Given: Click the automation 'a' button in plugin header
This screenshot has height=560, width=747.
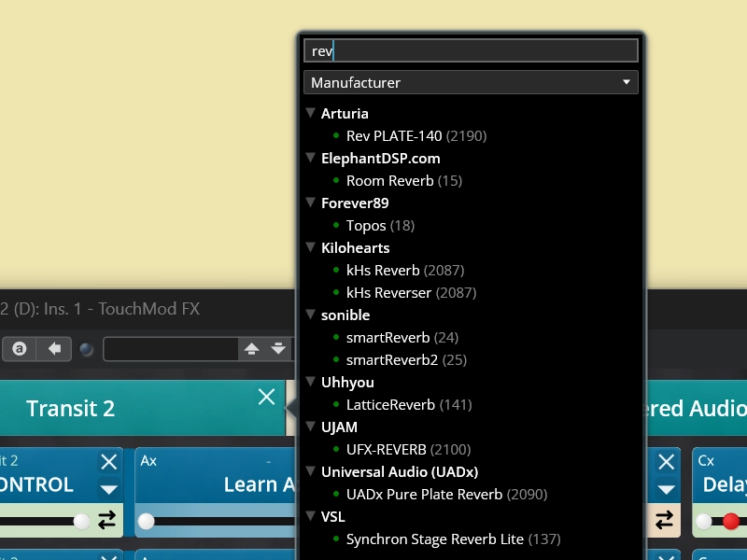Looking at the screenshot, I should click(x=20, y=349).
